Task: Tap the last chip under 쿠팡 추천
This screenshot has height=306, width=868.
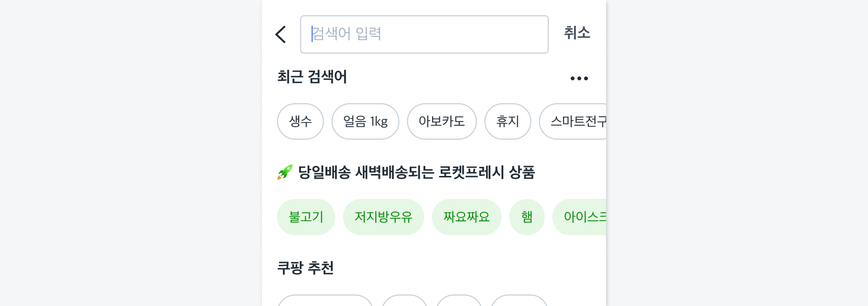Action: [x=519, y=301]
